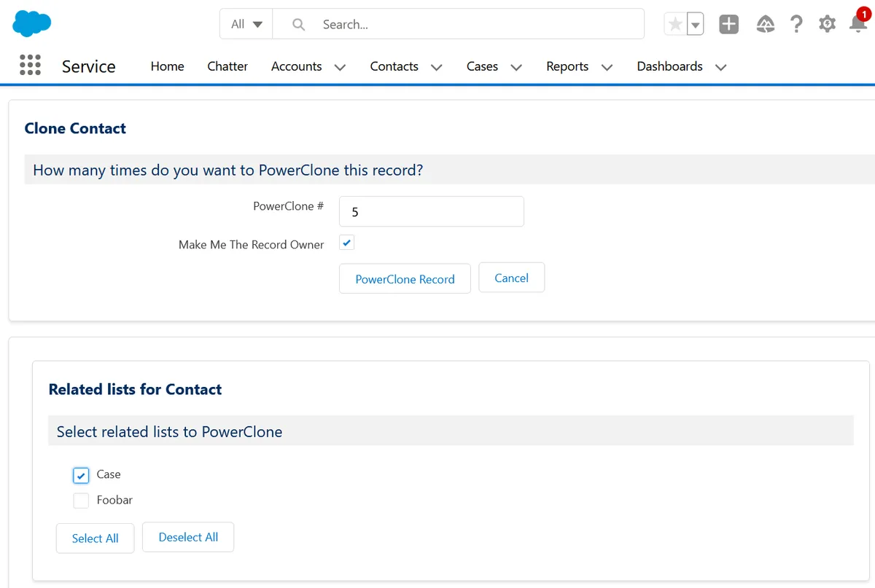Open the Contacts tab
875x588 pixels.
(394, 66)
